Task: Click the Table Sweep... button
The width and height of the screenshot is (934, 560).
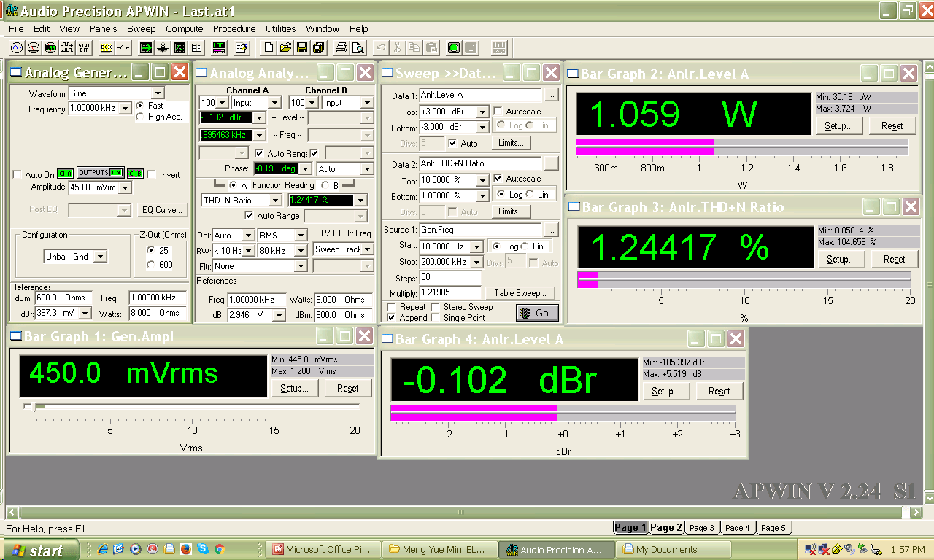Action: [x=520, y=293]
